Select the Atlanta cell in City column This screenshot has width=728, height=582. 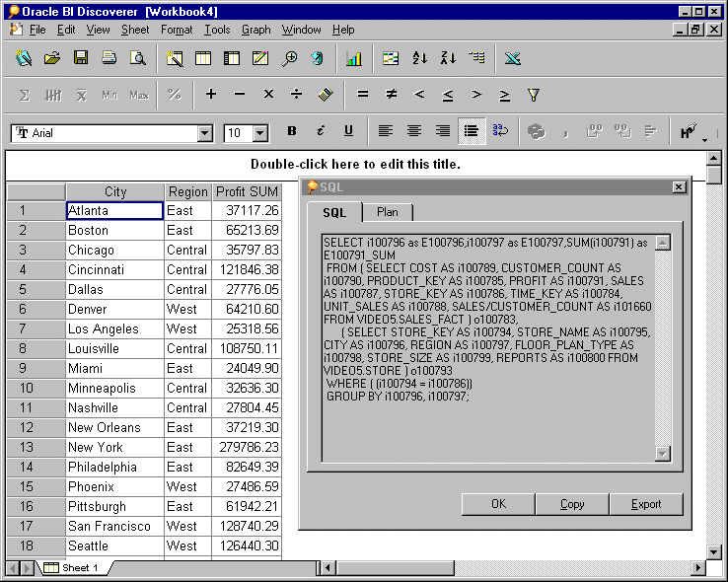[x=113, y=210]
